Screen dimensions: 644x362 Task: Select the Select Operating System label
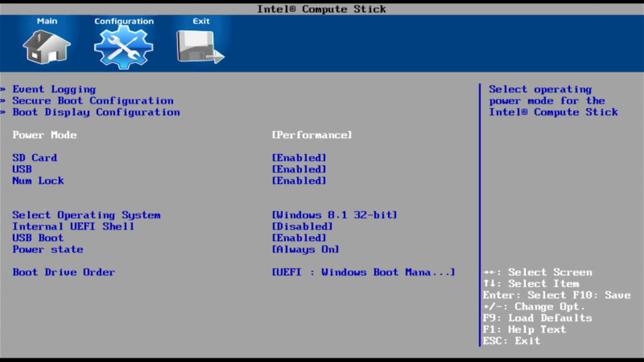click(x=86, y=215)
